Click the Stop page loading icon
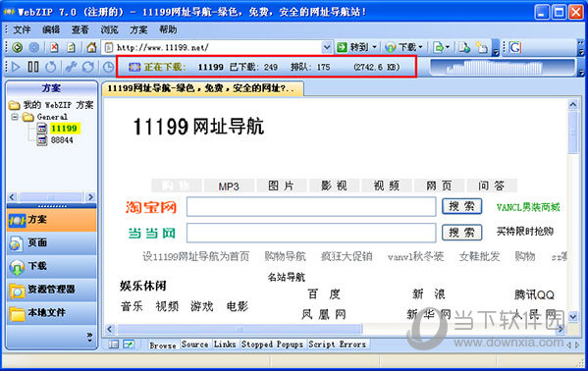This screenshot has width=588, height=371. click(54, 47)
